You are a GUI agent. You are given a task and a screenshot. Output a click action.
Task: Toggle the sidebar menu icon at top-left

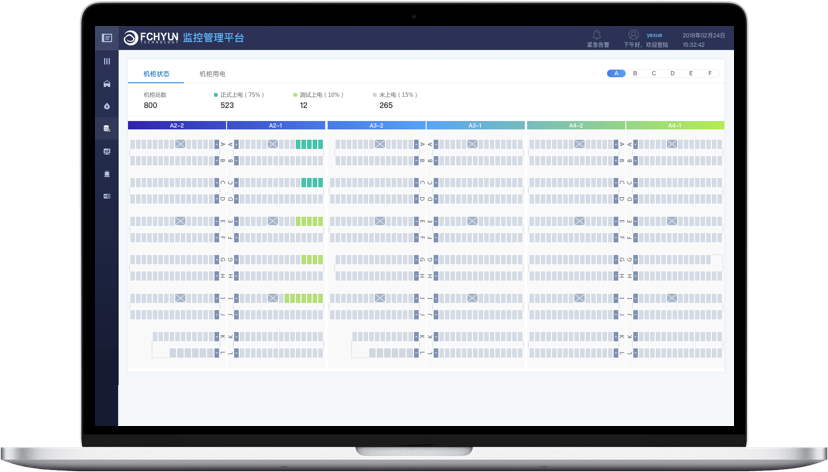coord(107,38)
